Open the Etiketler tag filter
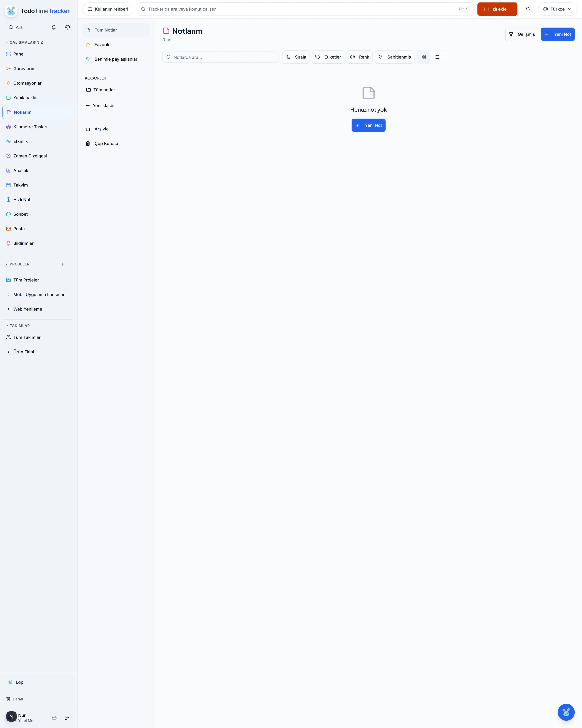 point(328,57)
